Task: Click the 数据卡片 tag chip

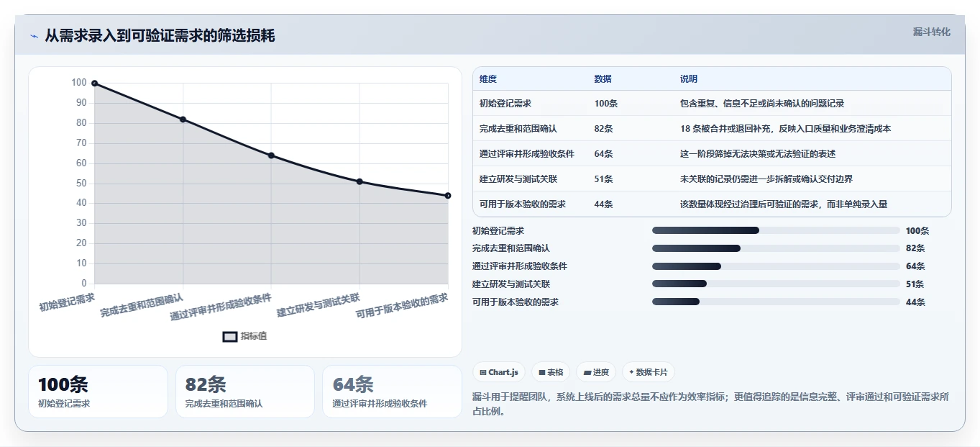Action: 648,372
